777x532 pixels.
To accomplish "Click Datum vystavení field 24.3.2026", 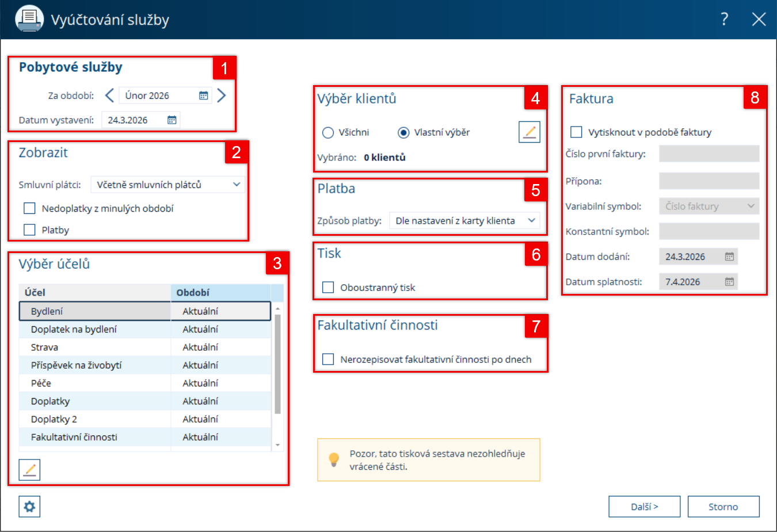I will pyautogui.click(x=141, y=120).
